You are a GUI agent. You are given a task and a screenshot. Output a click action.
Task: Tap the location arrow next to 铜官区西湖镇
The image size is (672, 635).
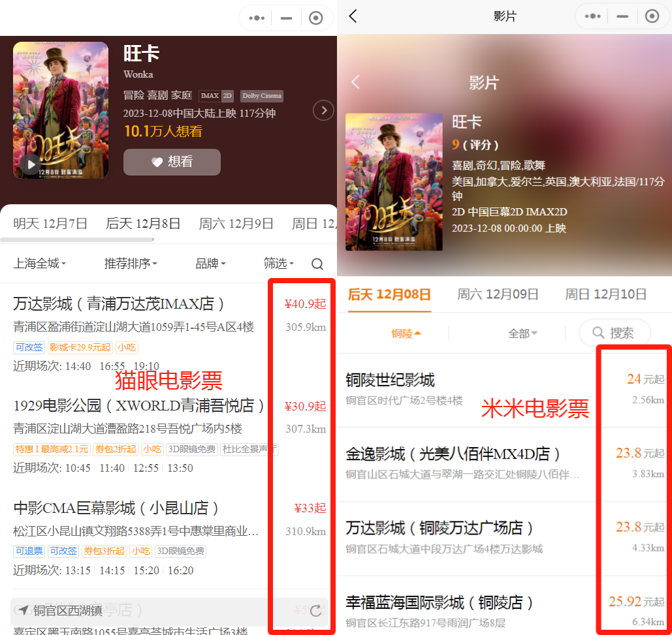click(x=24, y=610)
